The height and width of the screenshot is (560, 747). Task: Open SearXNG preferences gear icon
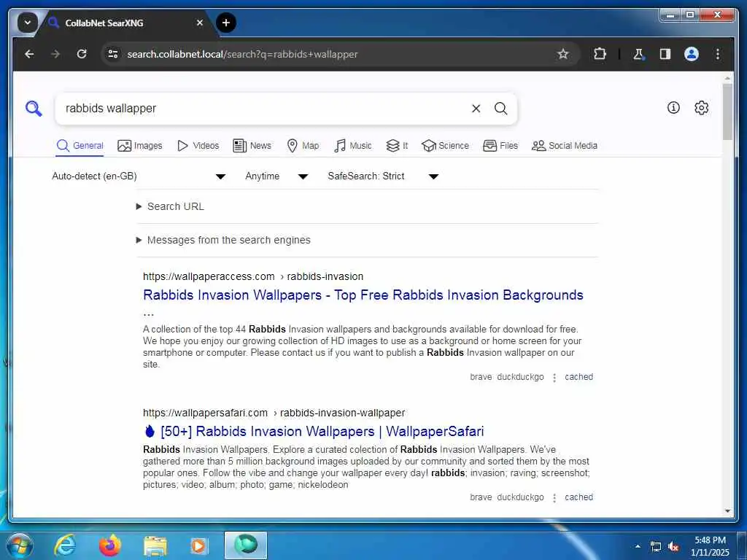pos(701,108)
